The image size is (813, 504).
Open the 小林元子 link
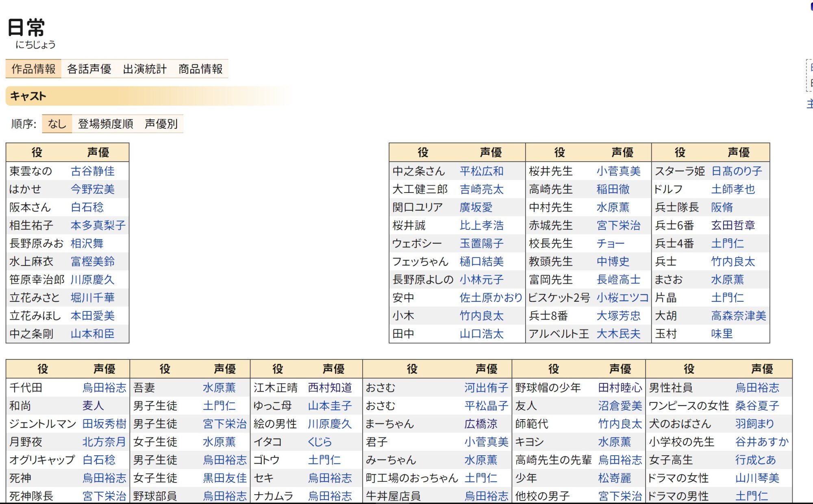pyautogui.click(x=482, y=279)
